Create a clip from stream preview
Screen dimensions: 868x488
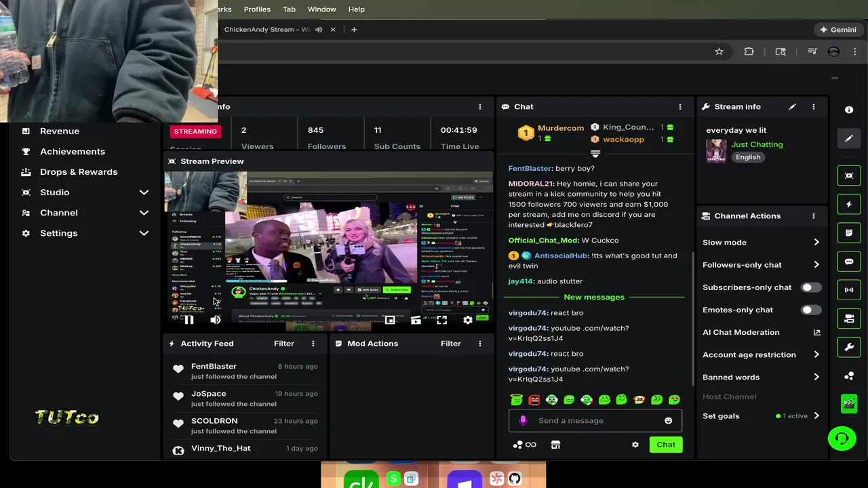pyautogui.click(x=416, y=320)
